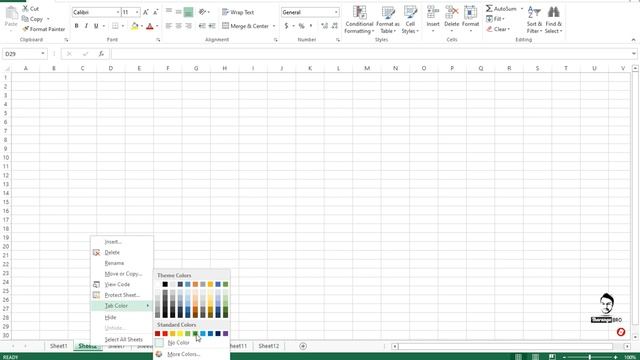Apply the Fill Color bucket

tap(134, 26)
